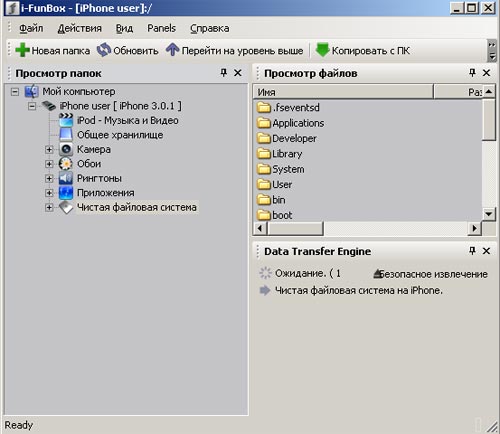Click the Рингтоны speaker icon
The image size is (500, 434).
tap(66, 178)
